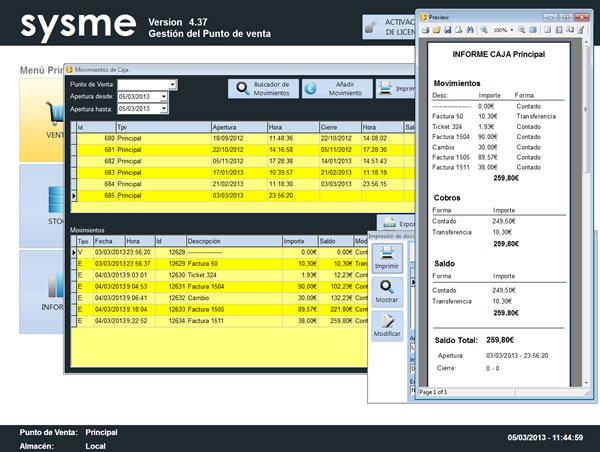Select session row 682 Principal
Screen dimensions: 600x452
[245, 161]
